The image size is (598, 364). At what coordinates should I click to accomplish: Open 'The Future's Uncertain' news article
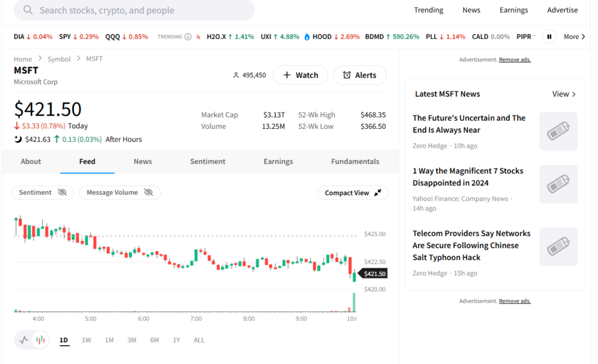tap(469, 124)
